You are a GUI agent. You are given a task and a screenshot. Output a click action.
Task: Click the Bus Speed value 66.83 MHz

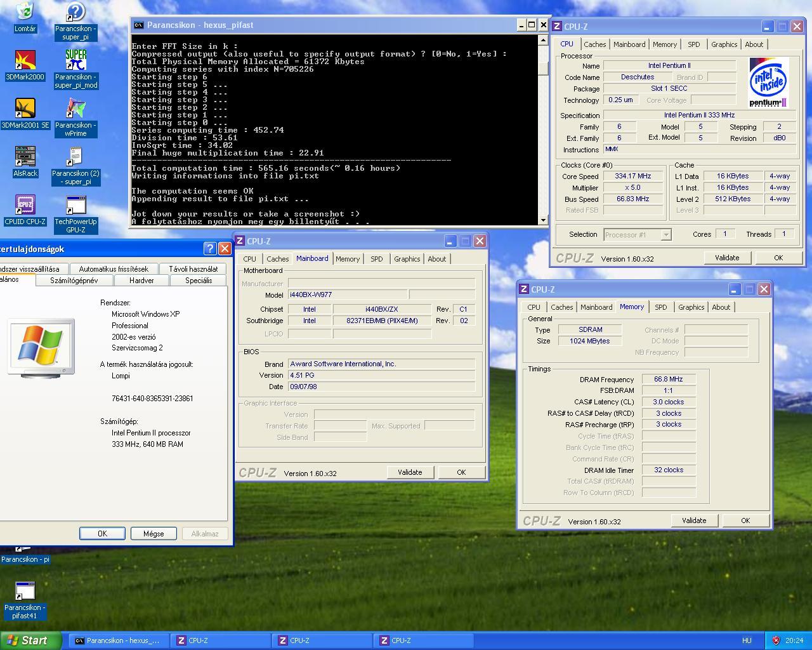click(x=632, y=199)
